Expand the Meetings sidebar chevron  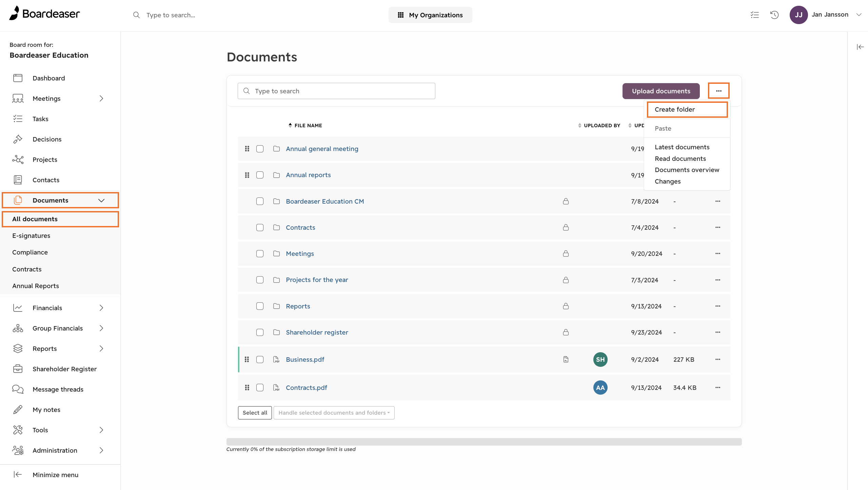click(x=101, y=98)
